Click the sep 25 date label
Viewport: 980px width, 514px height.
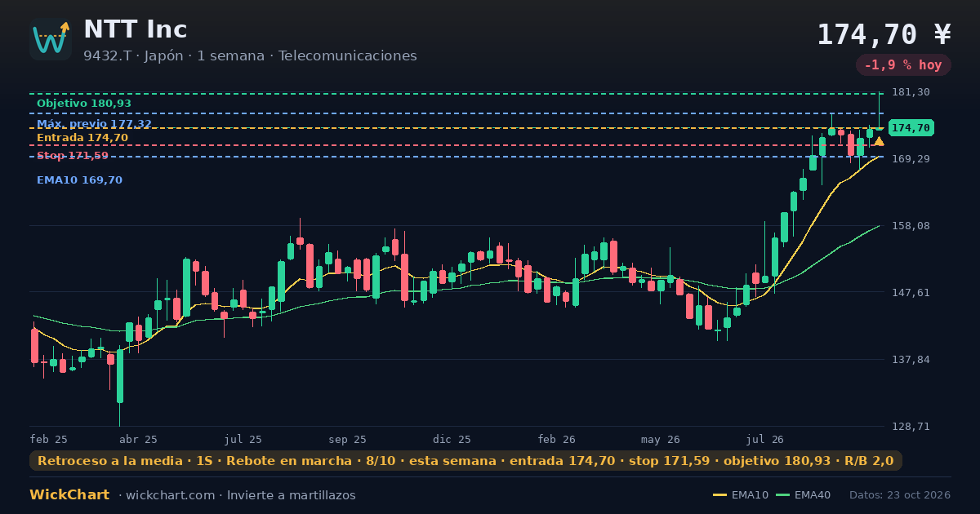pos(348,439)
